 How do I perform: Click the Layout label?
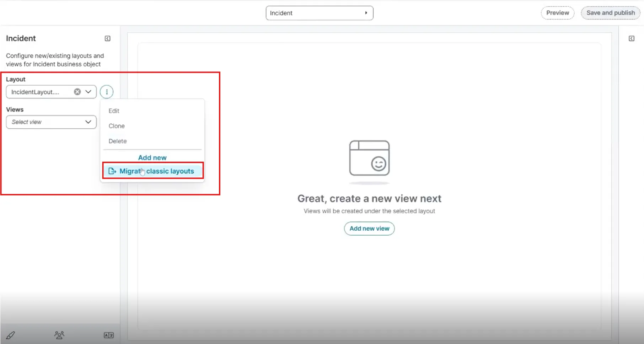pyautogui.click(x=16, y=79)
